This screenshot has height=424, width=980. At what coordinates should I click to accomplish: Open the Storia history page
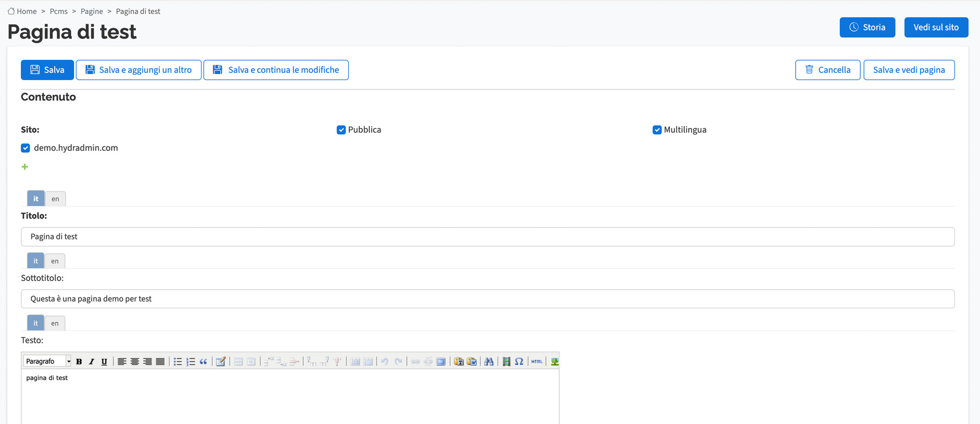[x=867, y=28]
